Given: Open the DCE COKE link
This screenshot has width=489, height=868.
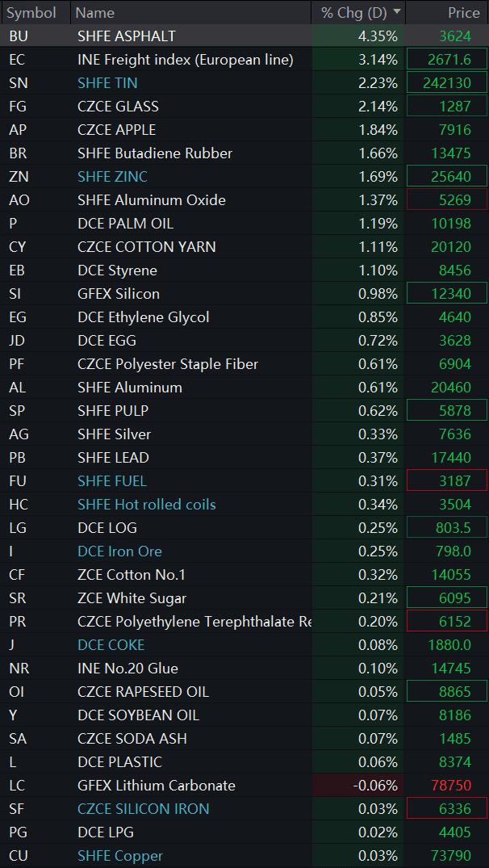Looking at the screenshot, I should (111, 645).
